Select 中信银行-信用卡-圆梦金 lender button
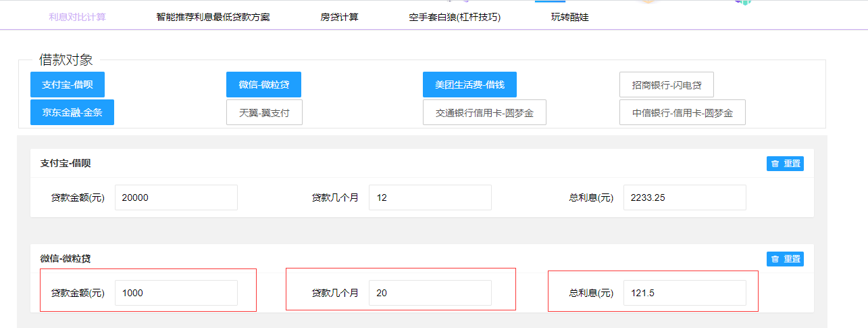This screenshot has height=328, width=868. [x=682, y=112]
